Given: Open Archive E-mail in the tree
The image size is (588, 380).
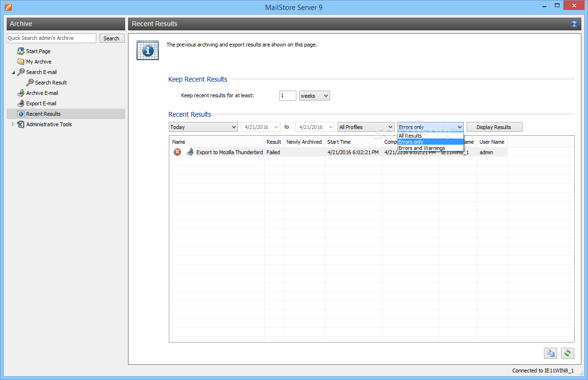Looking at the screenshot, I should coord(42,93).
